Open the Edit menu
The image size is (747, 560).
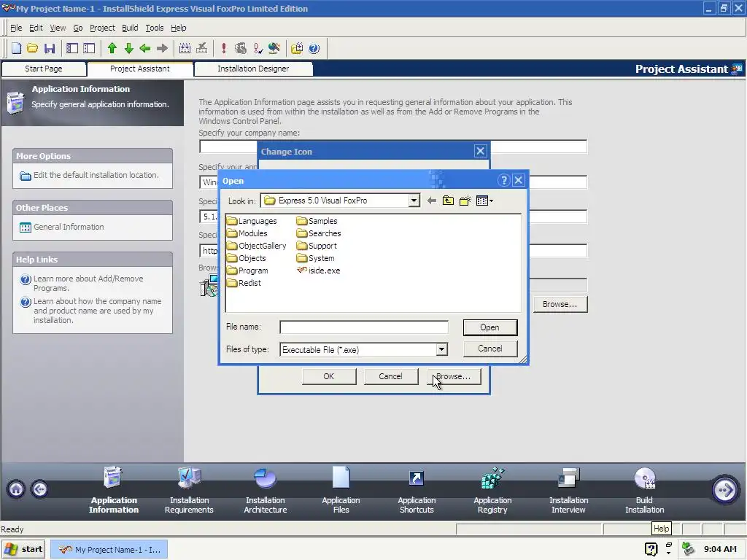pyautogui.click(x=36, y=28)
